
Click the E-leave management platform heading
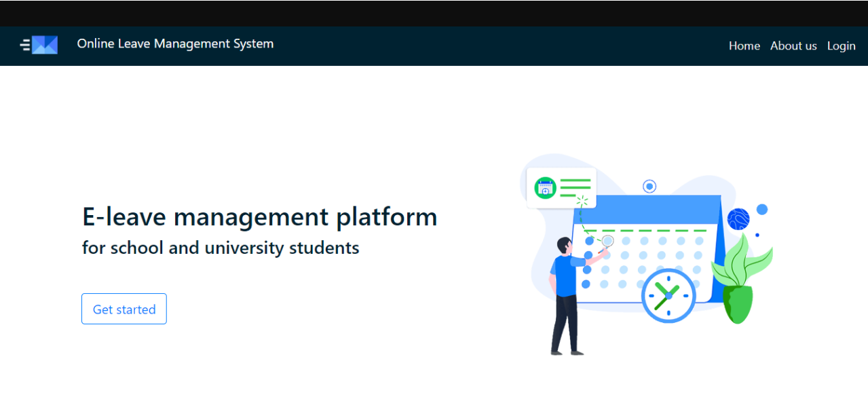(259, 216)
